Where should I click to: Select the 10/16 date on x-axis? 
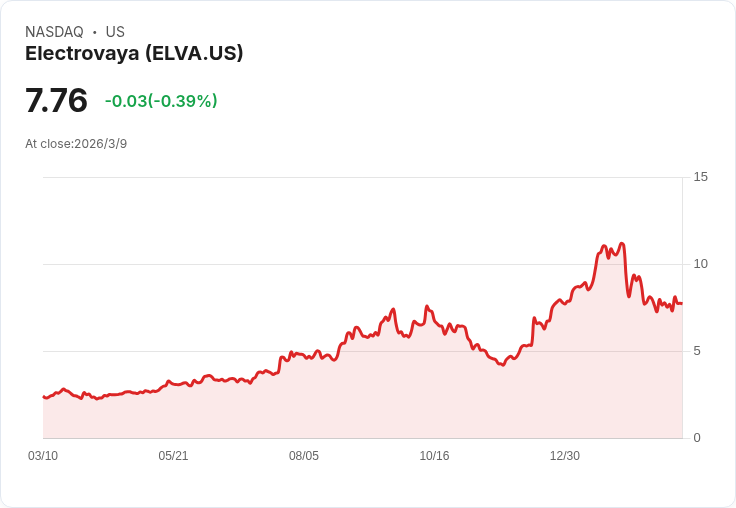[x=434, y=456]
